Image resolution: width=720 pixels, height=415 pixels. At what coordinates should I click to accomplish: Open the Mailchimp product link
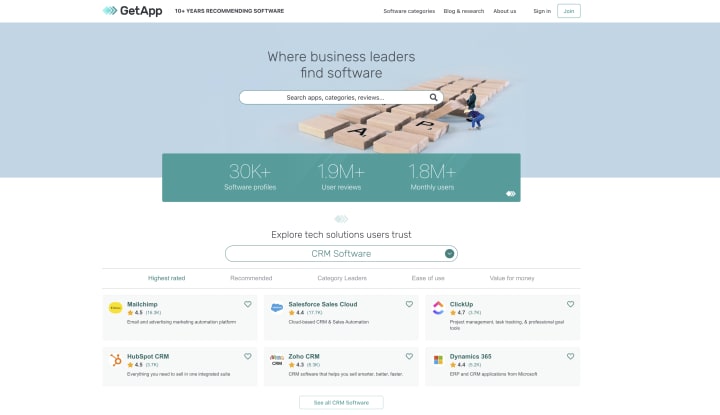pyautogui.click(x=142, y=304)
